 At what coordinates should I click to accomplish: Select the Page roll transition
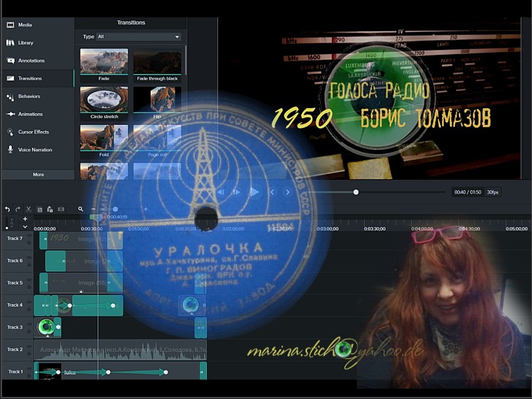coord(157,142)
